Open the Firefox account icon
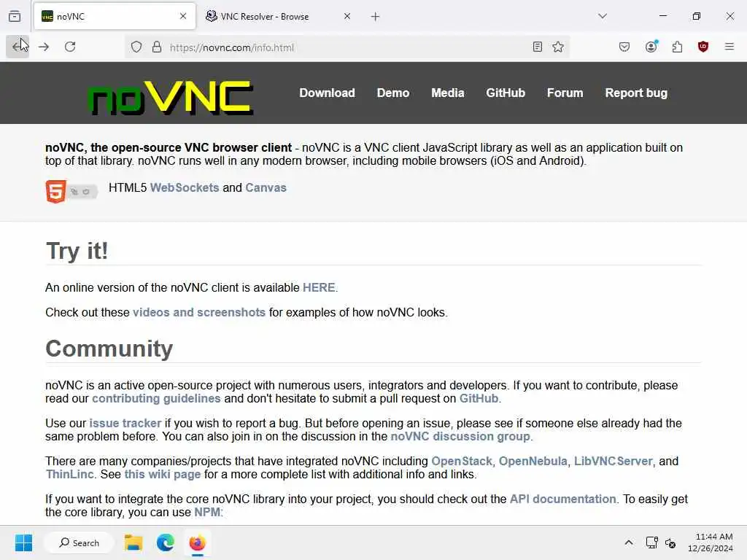 click(651, 47)
